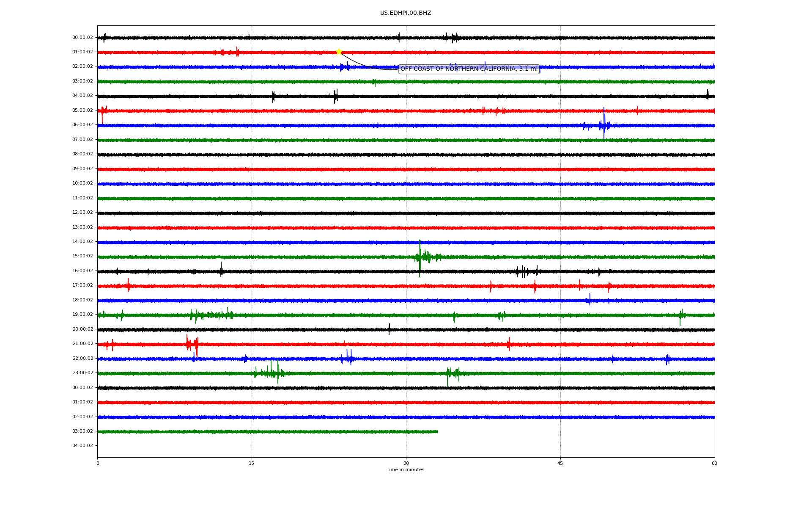The height and width of the screenshot is (508, 812).
Task: Click the 07:00:02 row label
Action: pyautogui.click(x=82, y=139)
